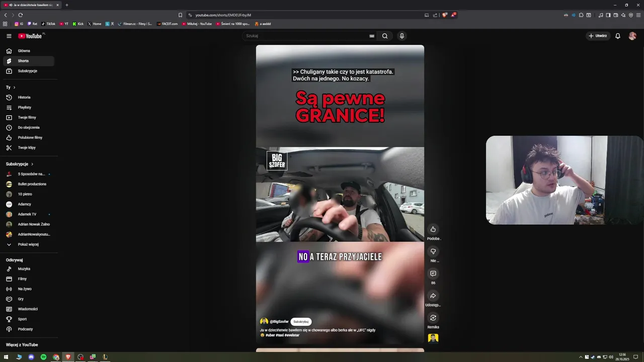Viewport: 644px width, 362px height.
Task: Open Adrian Nowak Żalno channel
Action: pyautogui.click(x=28, y=224)
